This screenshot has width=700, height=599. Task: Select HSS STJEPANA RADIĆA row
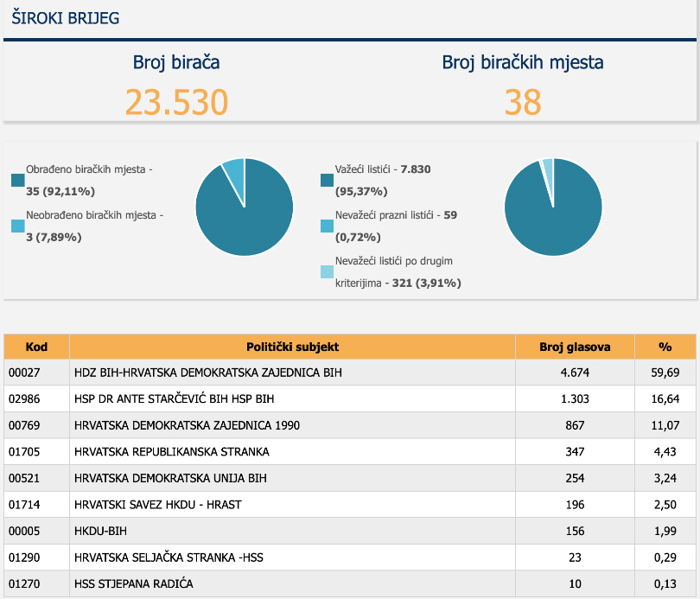[350, 583]
